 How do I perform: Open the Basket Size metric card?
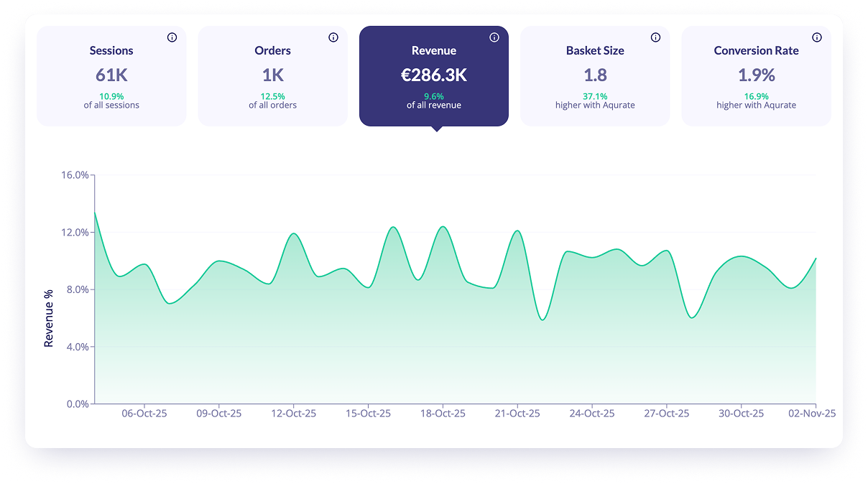coord(595,76)
